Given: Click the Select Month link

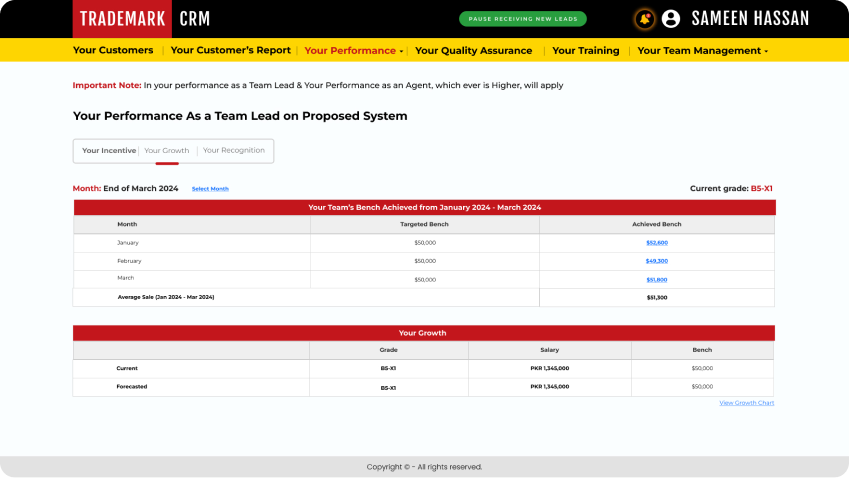Looking at the screenshot, I should pyautogui.click(x=210, y=189).
